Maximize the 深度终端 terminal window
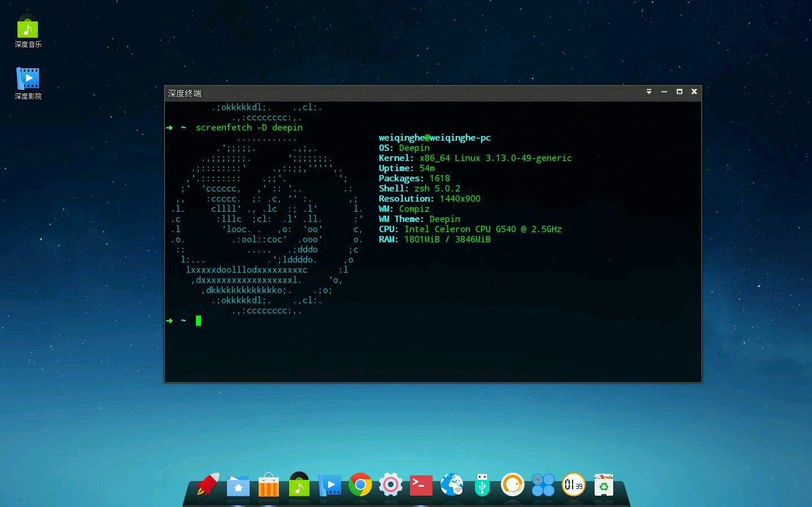 tap(679, 91)
